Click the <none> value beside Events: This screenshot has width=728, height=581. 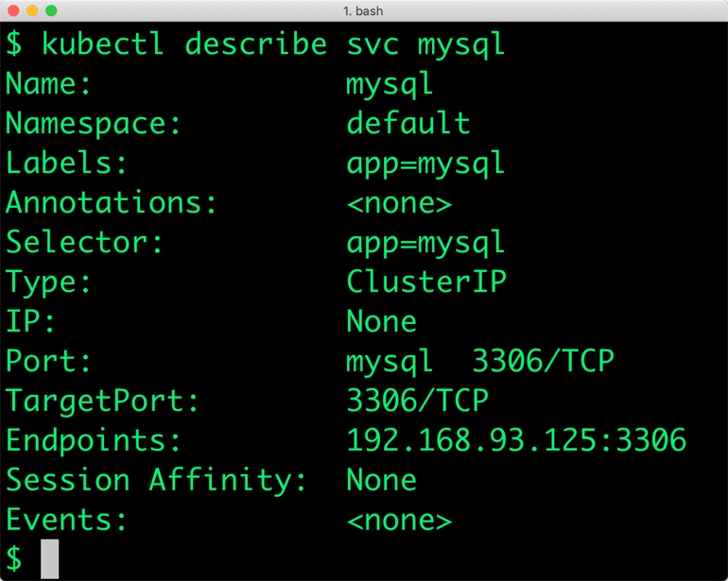(399, 521)
